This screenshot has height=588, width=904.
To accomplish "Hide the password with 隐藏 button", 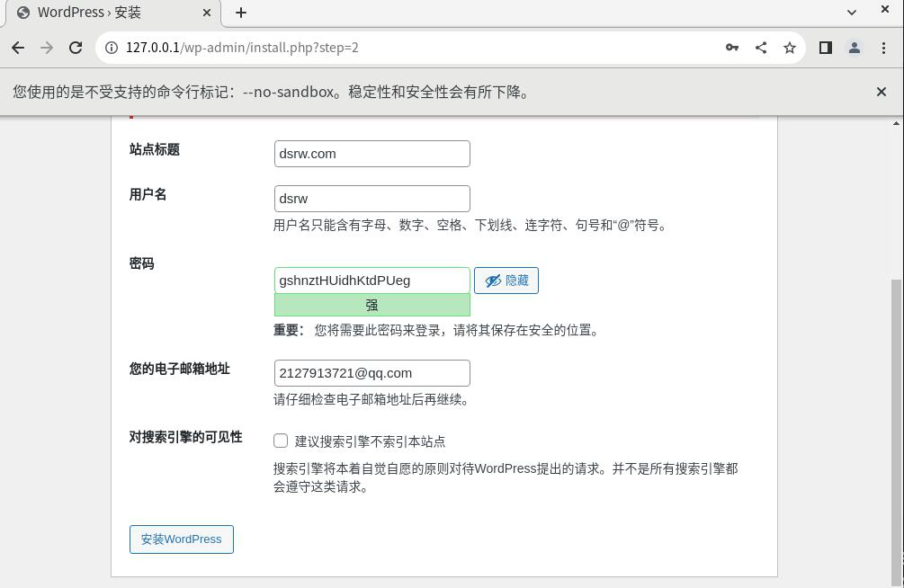I will pyautogui.click(x=506, y=281).
